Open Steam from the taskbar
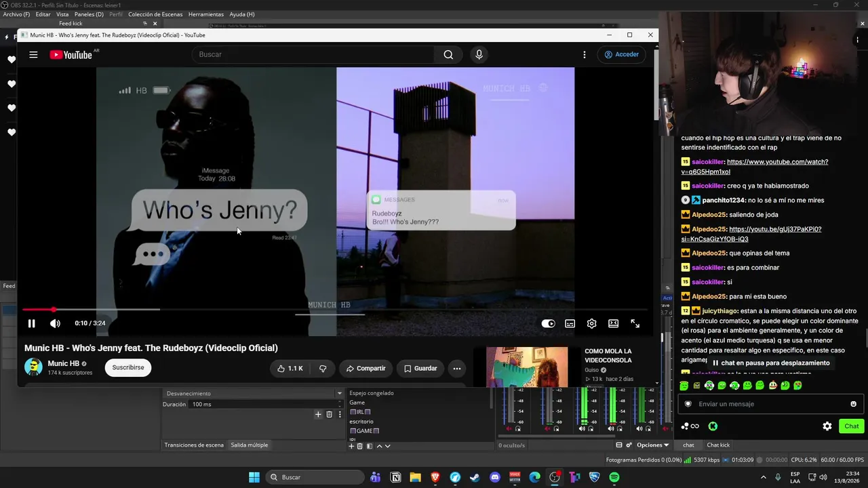The image size is (868, 488). click(x=475, y=477)
